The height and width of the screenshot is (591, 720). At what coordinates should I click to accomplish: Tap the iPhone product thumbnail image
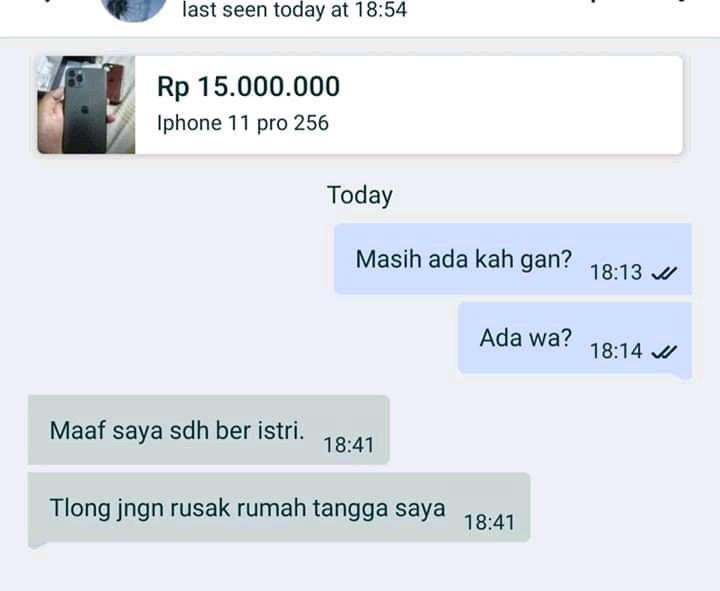(86, 105)
